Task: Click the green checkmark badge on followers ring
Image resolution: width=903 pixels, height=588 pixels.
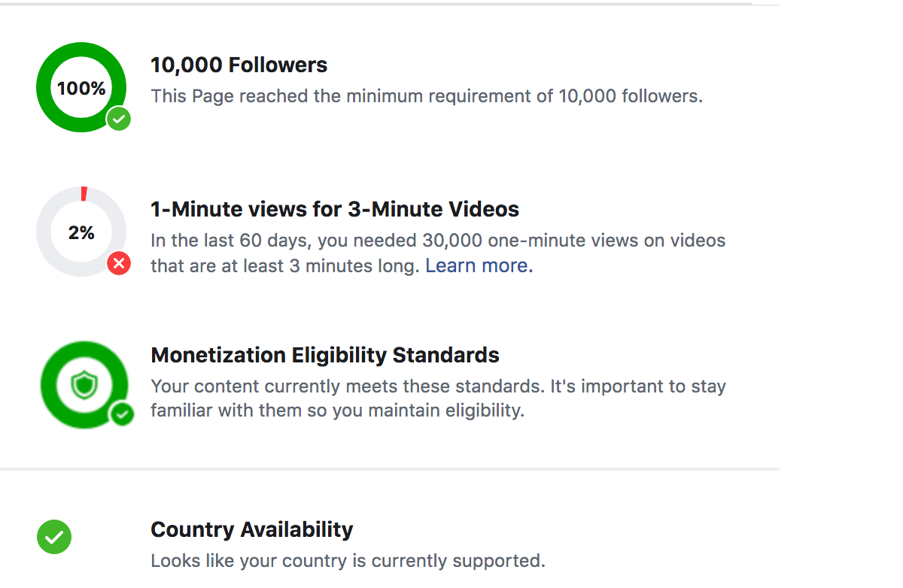Action: click(x=118, y=119)
